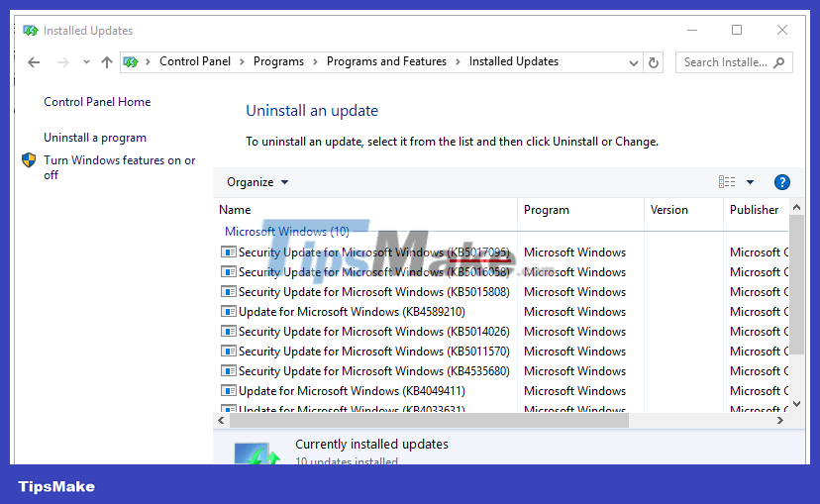Click the update icon for KB4589210
The width and height of the screenshot is (820, 504).
(229, 312)
